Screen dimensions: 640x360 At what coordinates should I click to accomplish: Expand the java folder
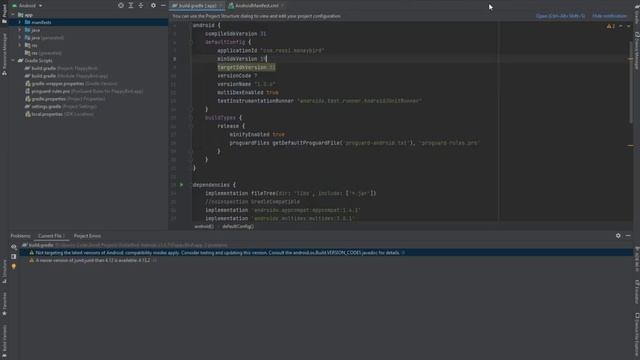[x=20, y=30]
